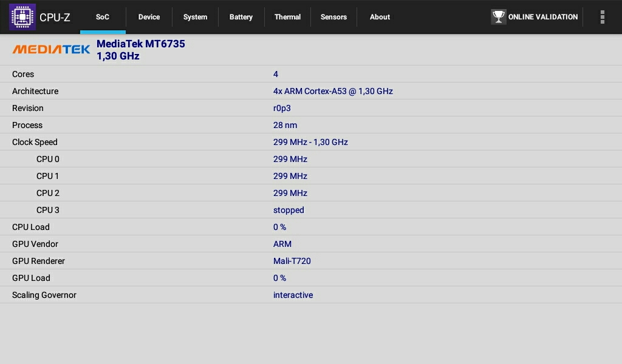Screen dimensions: 622x364
Task: Click the CPU 0 frequency value
Action: point(290,159)
